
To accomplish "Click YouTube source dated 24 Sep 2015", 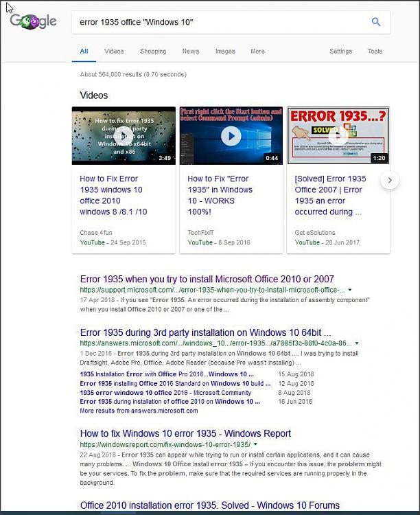I will click(92, 242).
